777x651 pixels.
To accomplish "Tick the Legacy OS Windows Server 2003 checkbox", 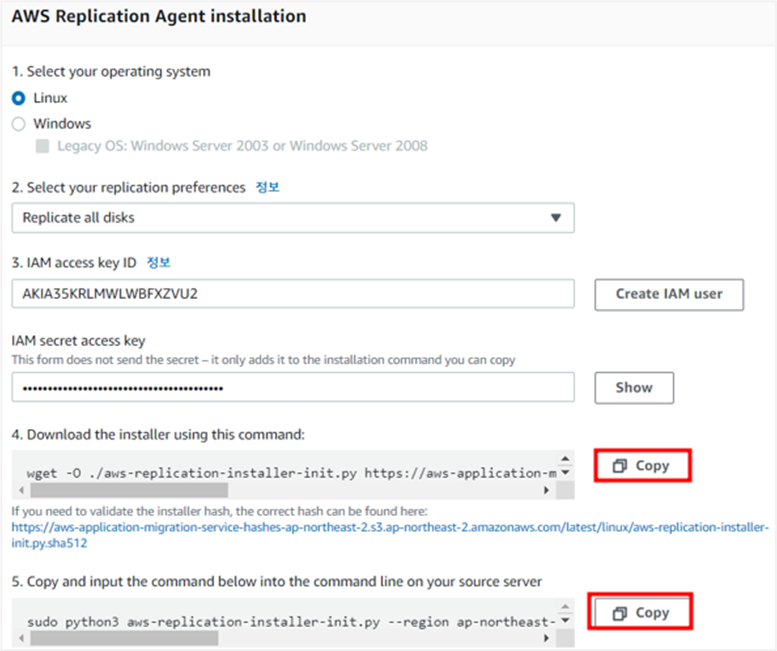I will pos(43,146).
